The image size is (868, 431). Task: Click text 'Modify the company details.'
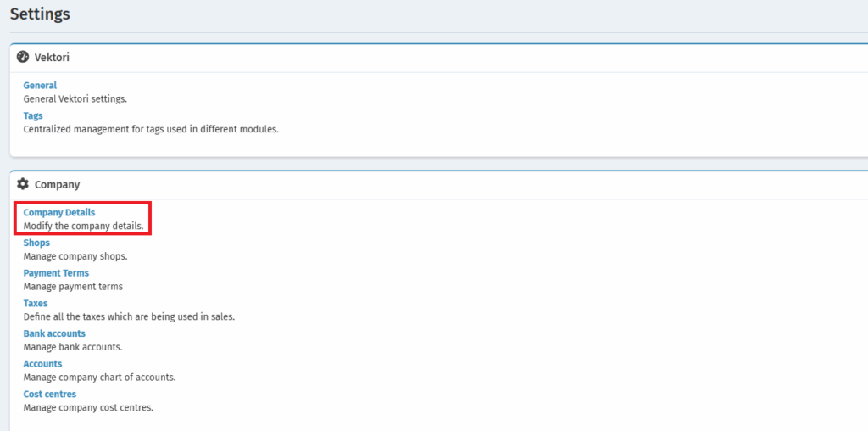click(x=84, y=227)
